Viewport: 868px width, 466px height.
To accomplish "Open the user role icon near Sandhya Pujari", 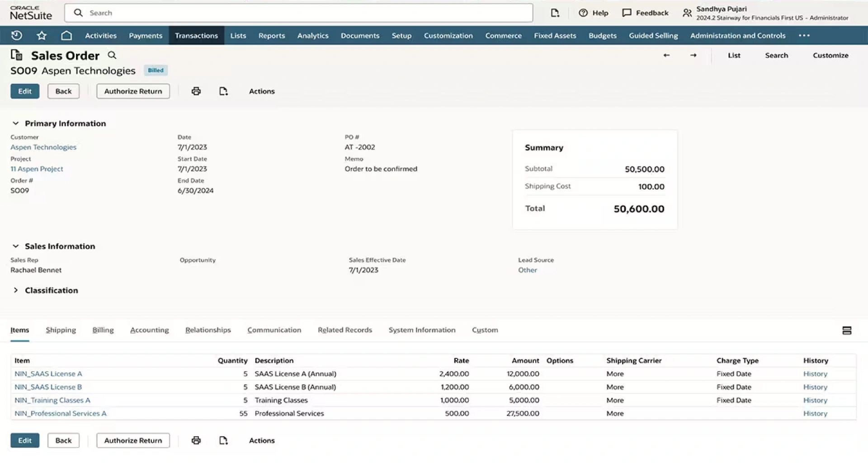I will click(687, 13).
